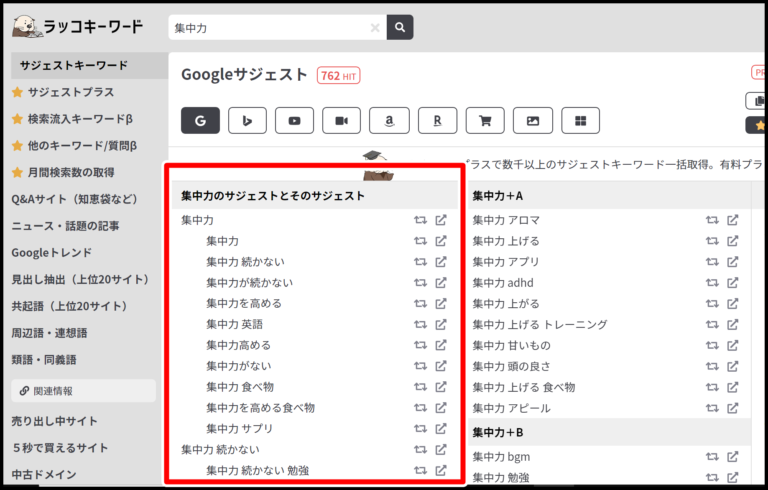Image resolution: width=768 pixels, height=490 pixels.
Task: Open 周辺語・連想語 in sidebar
Action: tap(49, 333)
